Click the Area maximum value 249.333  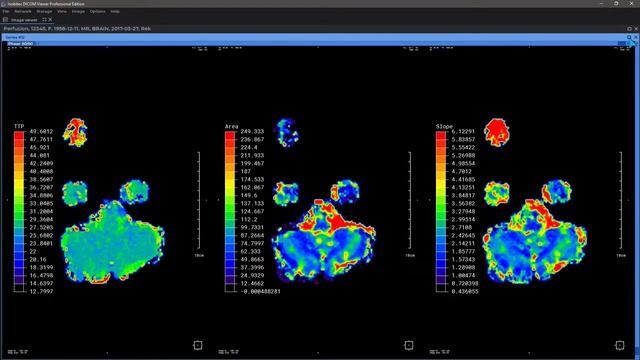[x=252, y=131]
